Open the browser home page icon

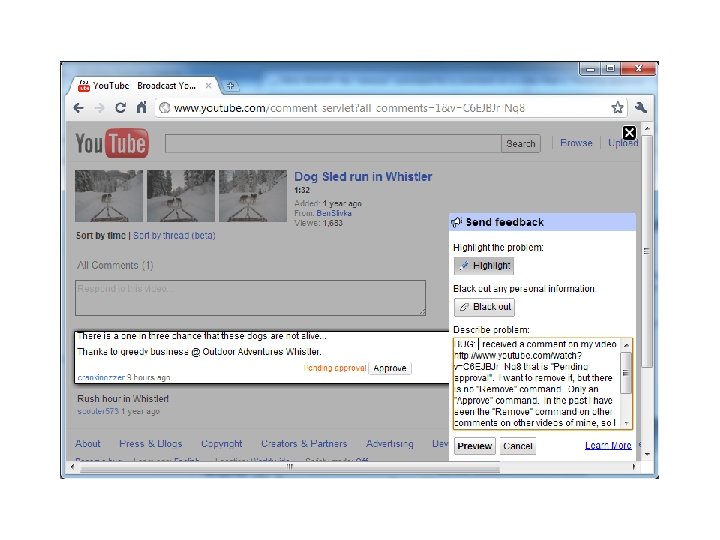coord(141,107)
